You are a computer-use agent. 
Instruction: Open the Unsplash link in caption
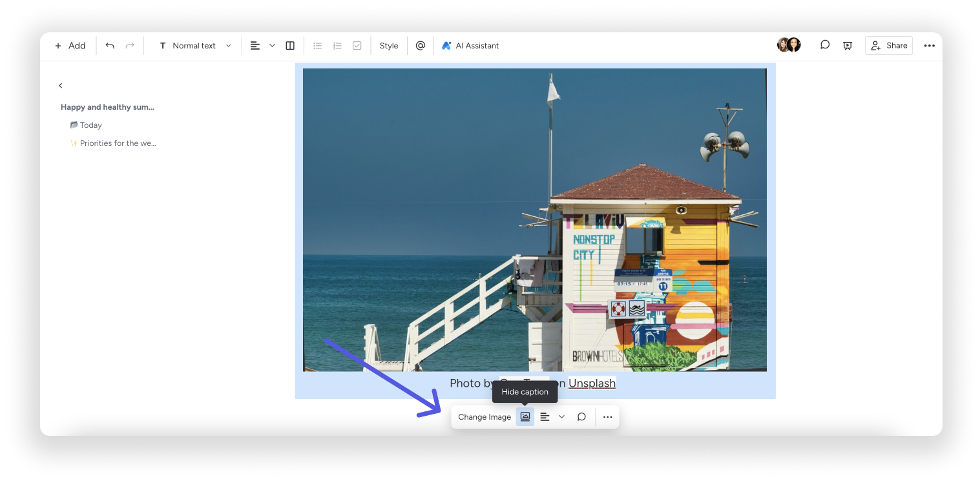pos(592,384)
